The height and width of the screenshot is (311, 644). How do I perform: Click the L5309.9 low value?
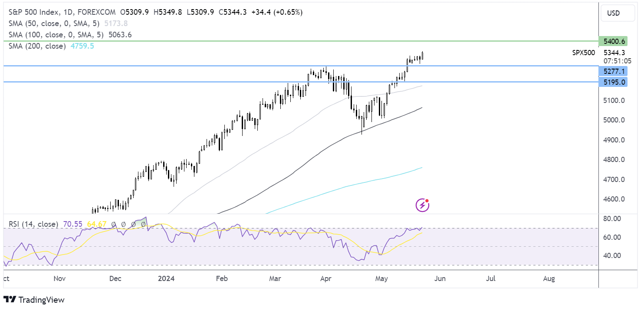click(x=201, y=12)
